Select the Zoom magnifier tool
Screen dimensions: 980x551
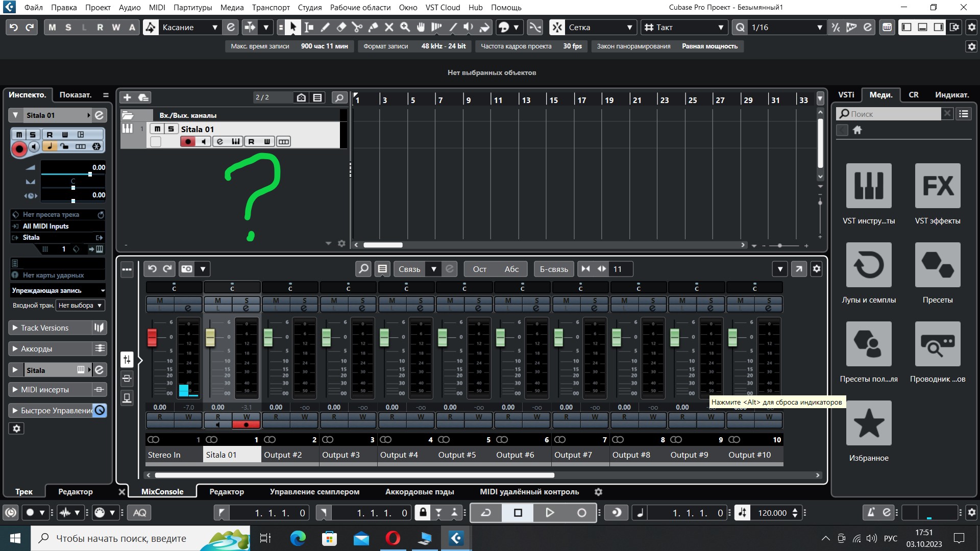click(x=405, y=27)
